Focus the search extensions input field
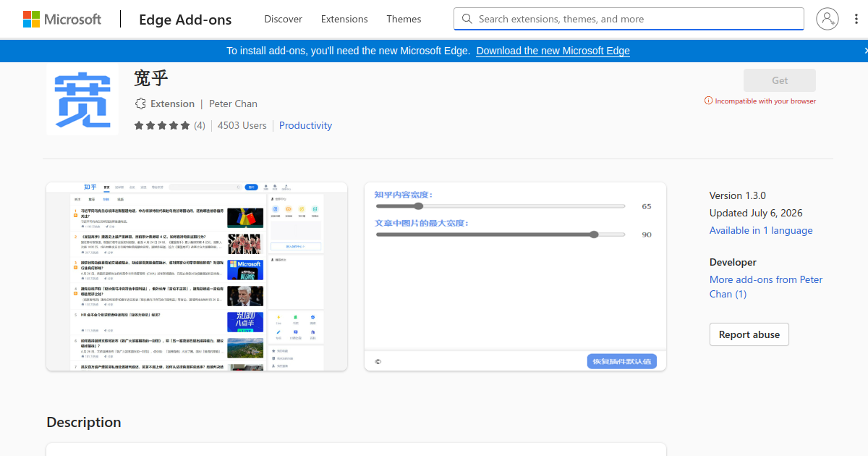Screen dimensions: 868x456 (629, 19)
